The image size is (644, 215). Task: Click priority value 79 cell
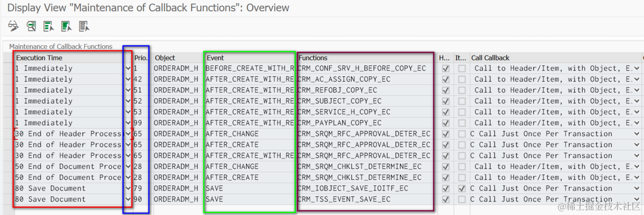tap(142, 189)
